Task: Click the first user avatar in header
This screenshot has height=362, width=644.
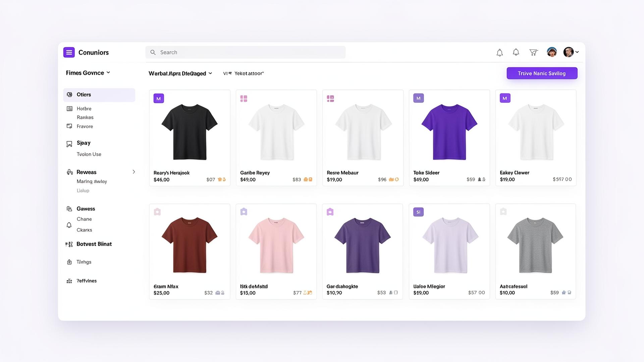Action: pos(552,52)
